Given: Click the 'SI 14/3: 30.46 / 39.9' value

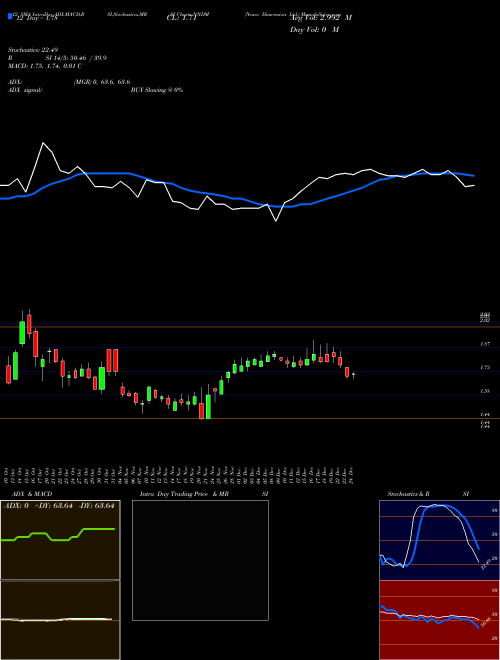Looking at the screenshot, I should coord(76,58).
